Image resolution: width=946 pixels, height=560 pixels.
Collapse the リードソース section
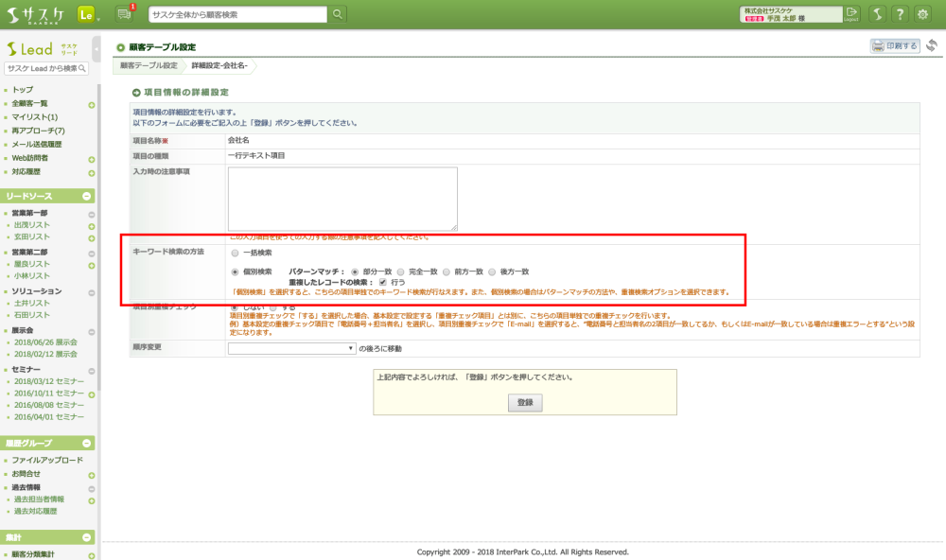click(87, 196)
